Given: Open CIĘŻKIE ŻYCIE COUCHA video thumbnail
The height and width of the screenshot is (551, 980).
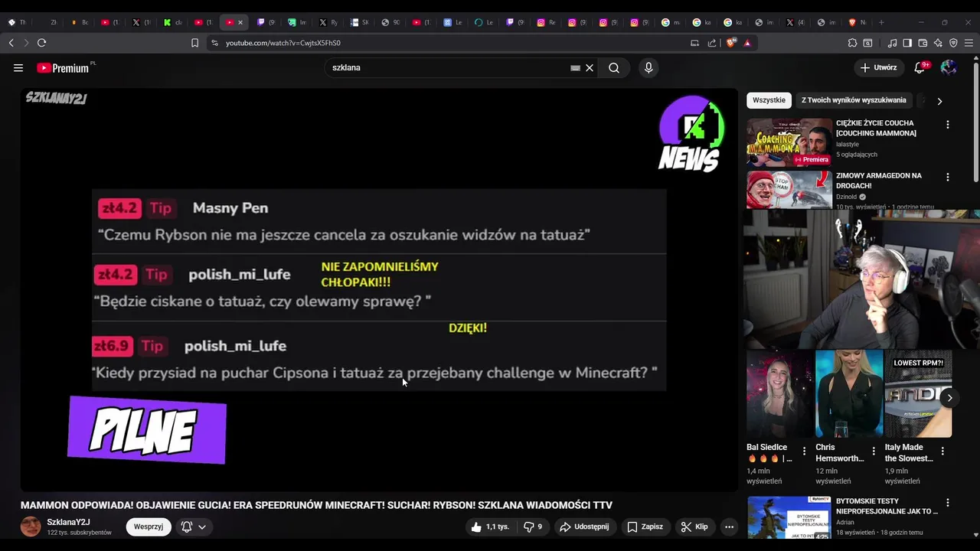Looking at the screenshot, I should [789, 142].
